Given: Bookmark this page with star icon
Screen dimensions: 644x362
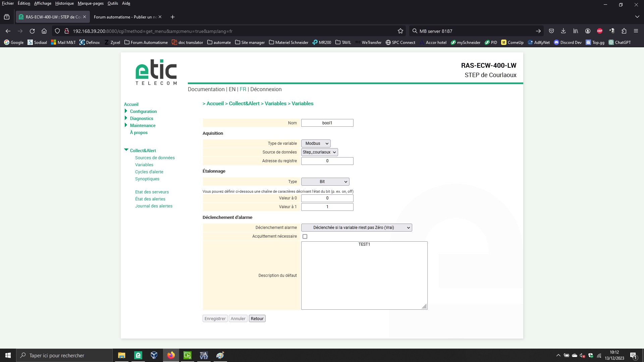Looking at the screenshot, I should pyautogui.click(x=400, y=31).
